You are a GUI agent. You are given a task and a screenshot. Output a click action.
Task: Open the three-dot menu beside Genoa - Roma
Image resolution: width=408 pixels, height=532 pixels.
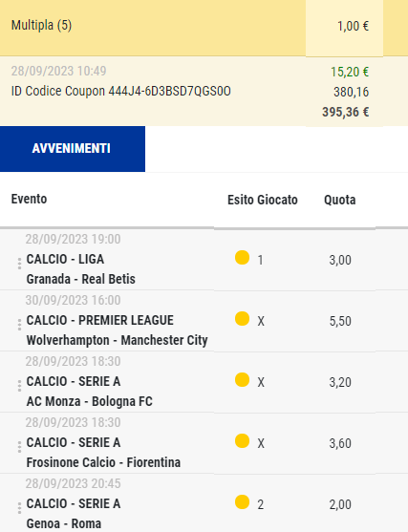(19, 508)
